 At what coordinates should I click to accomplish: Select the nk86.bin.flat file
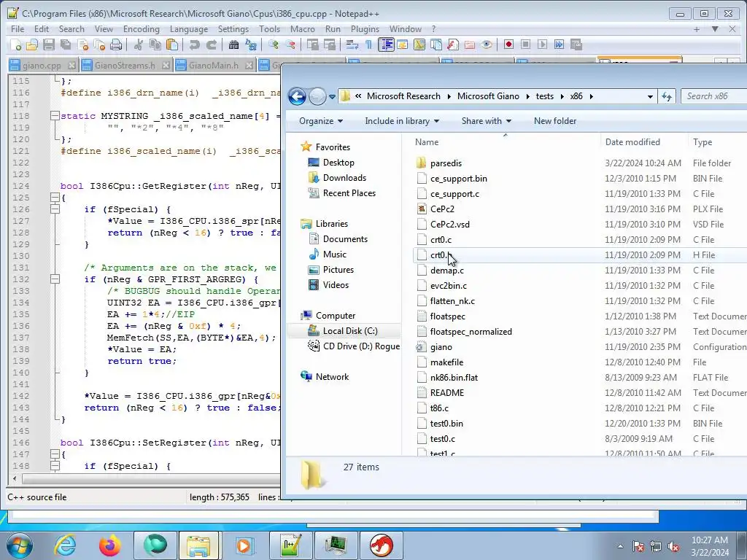point(454,378)
